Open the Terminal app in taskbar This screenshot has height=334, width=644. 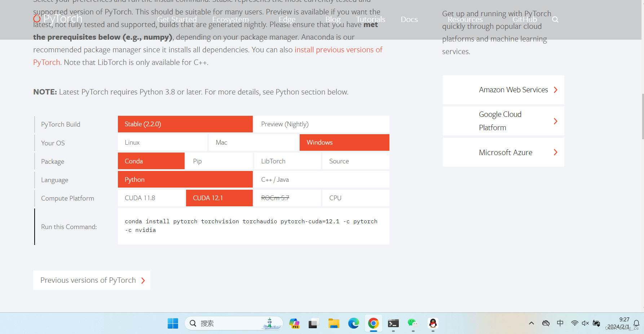click(393, 324)
